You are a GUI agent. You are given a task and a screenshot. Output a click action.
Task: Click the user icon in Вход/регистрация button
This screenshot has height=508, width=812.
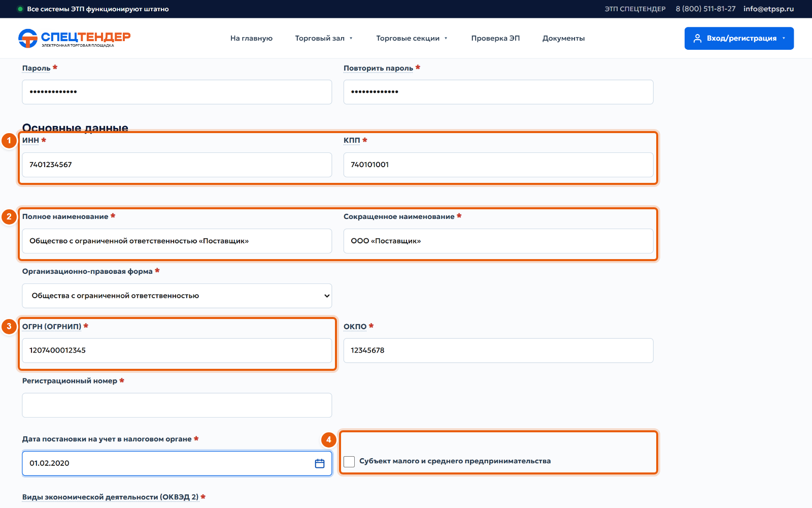tap(697, 38)
